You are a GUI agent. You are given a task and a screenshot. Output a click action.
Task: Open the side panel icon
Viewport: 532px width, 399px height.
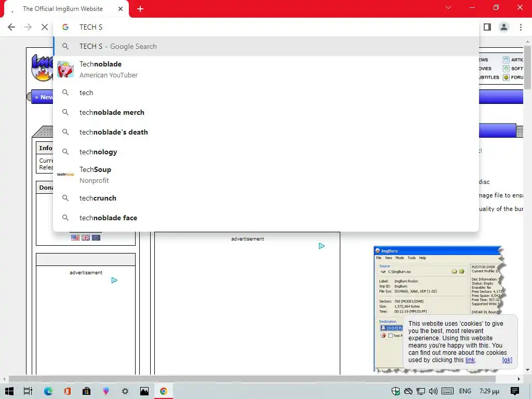(x=487, y=27)
